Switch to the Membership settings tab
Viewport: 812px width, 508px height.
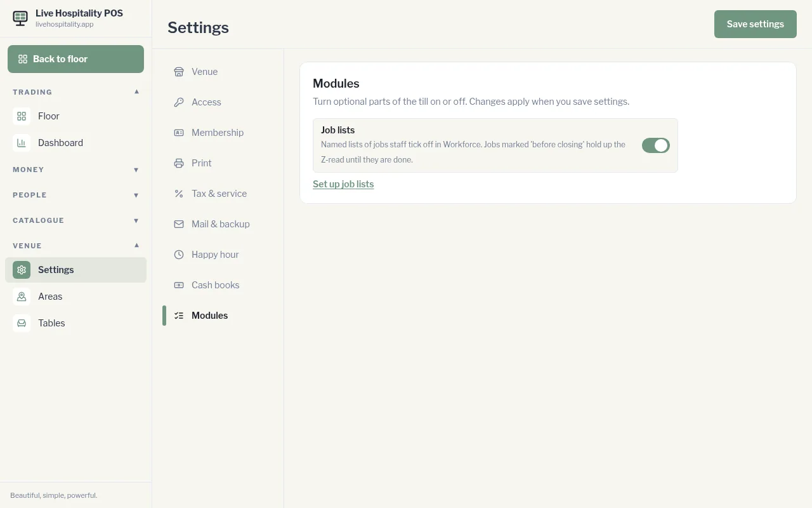click(x=218, y=133)
